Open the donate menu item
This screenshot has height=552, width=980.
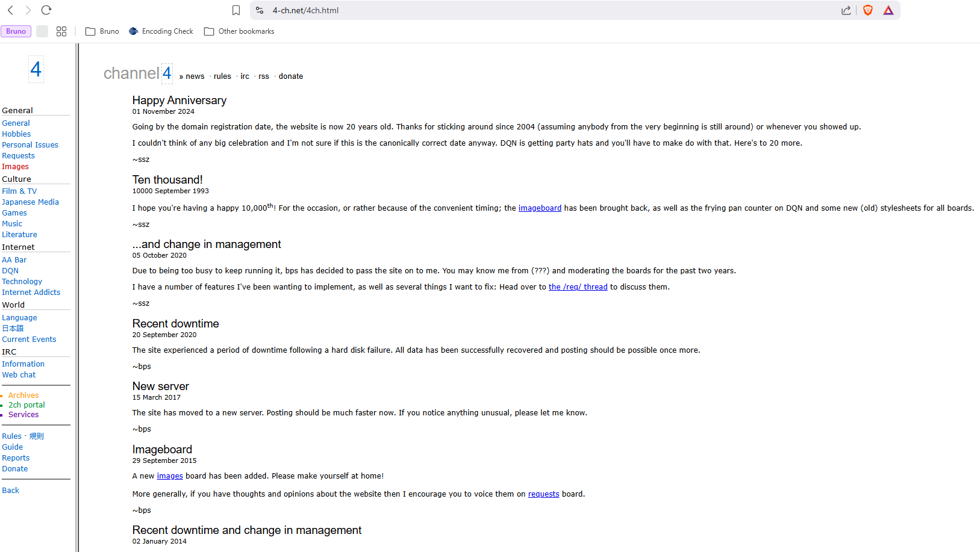[x=291, y=76]
